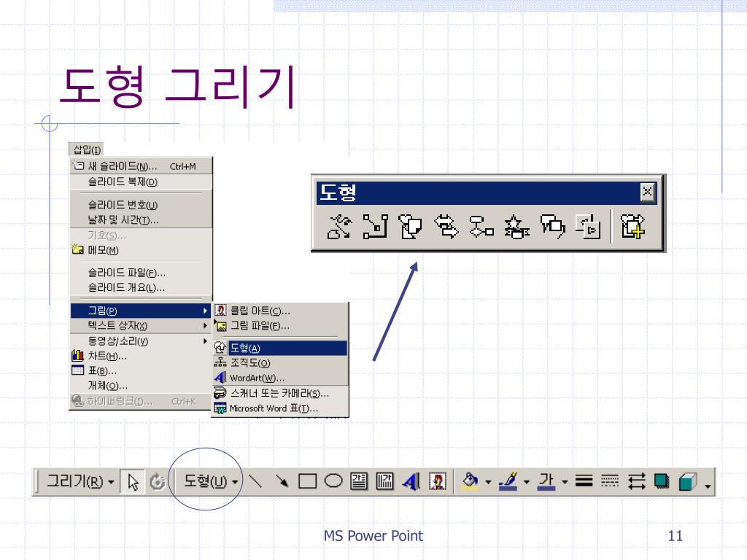The image size is (747, 560).
Task: Open the Lines shape category
Action: click(x=339, y=226)
